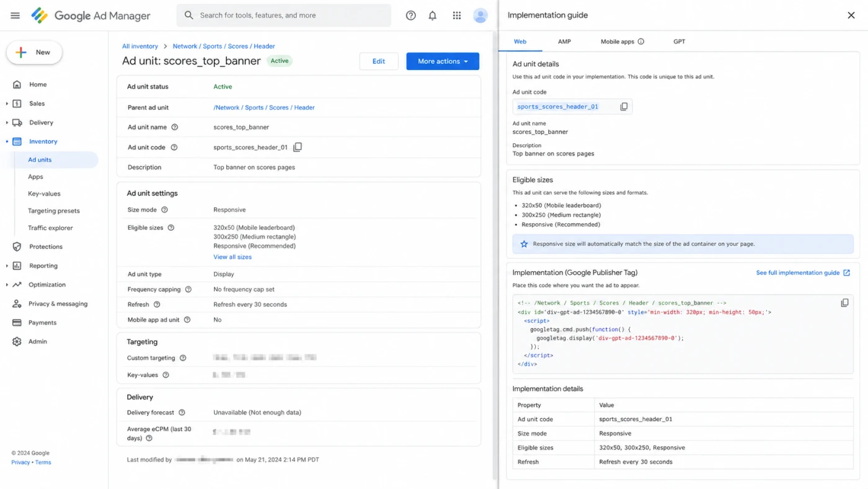This screenshot has height=489, width=868.
Task: Click help icon next to Refresh
Action: [157, 305]
